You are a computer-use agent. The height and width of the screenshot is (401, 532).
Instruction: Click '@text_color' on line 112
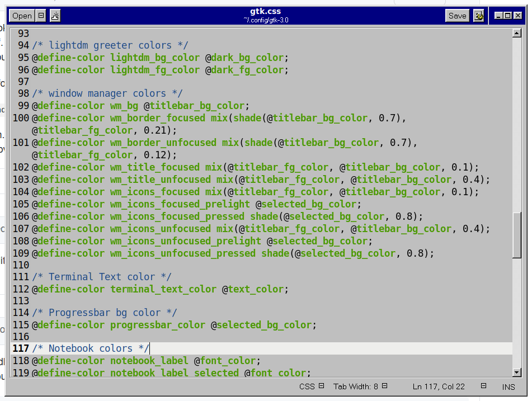[x=253, y=289]
